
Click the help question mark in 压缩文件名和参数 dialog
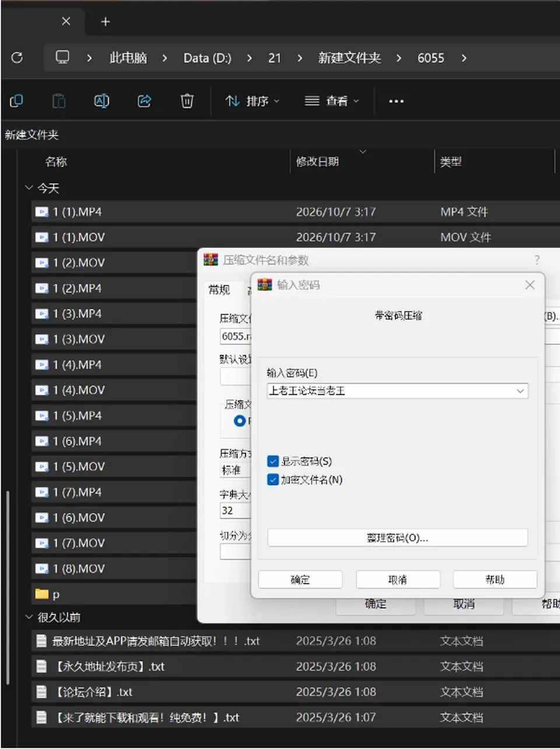pyautogui.click(x=537, y=260)
